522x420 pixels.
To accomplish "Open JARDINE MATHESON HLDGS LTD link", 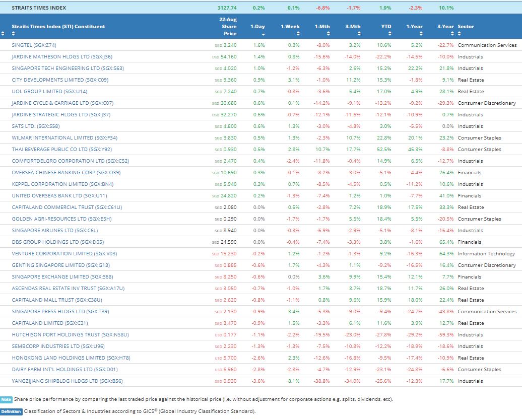I will (x=62, y=56).
